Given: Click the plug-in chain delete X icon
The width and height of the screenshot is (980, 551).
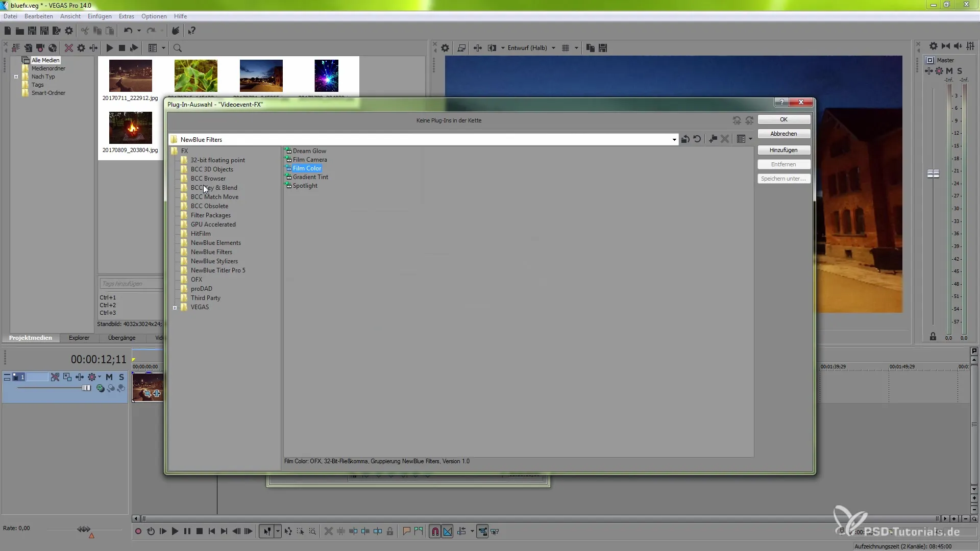Looking at the screenshot, I should (x=725, y=139).
